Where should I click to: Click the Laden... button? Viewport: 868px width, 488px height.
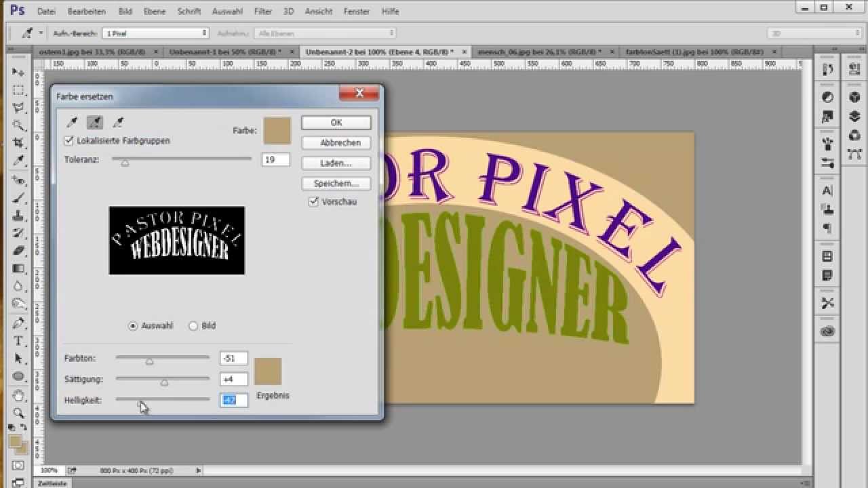[336, 163]
